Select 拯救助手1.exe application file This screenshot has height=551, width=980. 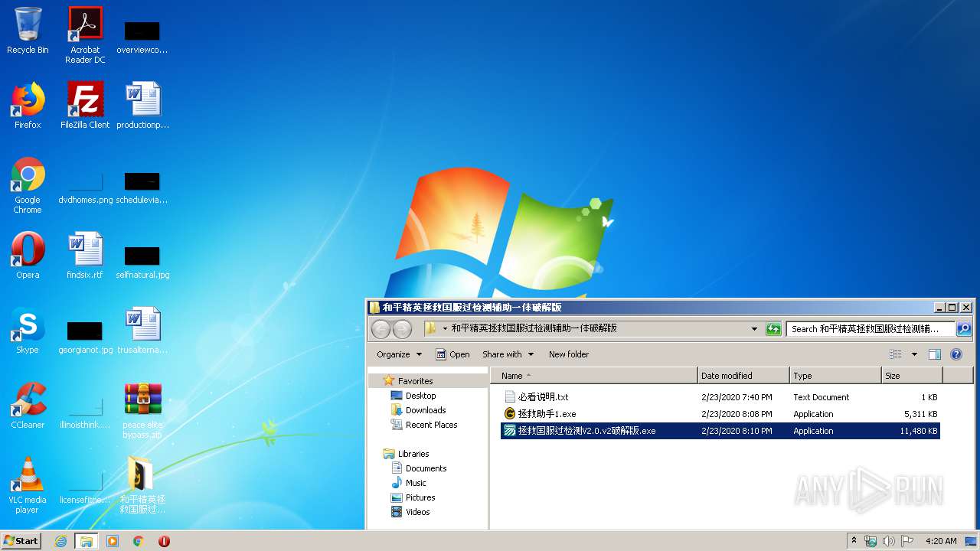coord(720,414)
